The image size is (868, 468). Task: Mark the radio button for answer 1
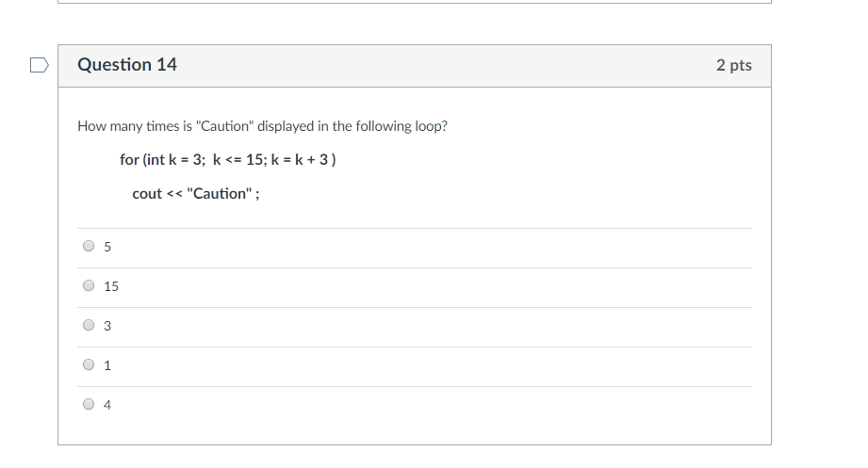pyautogui.click(x=89, y=365)
